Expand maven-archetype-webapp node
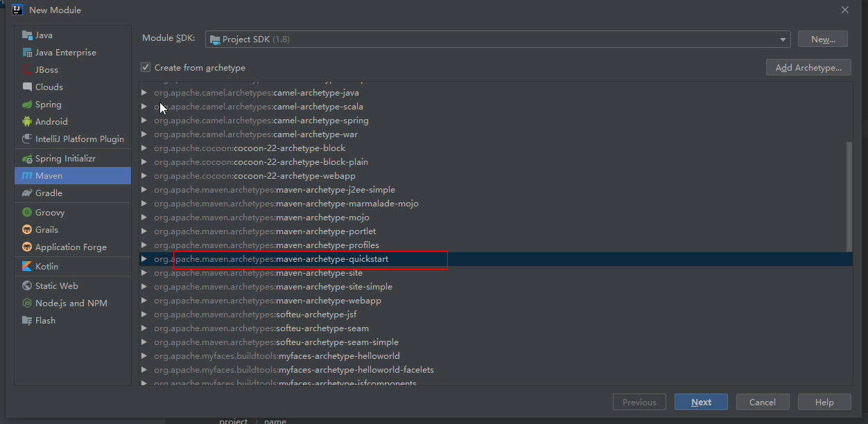 click(x=144, y=301)
